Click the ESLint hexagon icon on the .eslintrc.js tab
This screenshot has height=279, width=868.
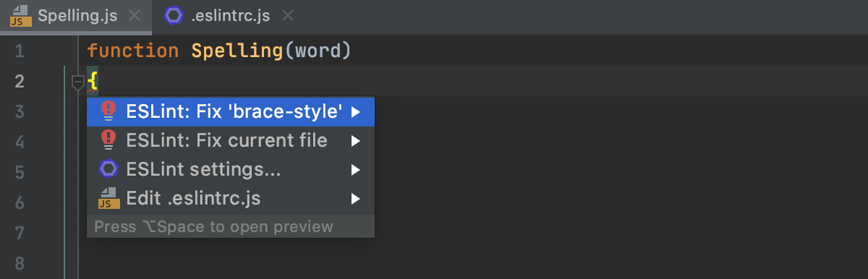coord(174,15)
